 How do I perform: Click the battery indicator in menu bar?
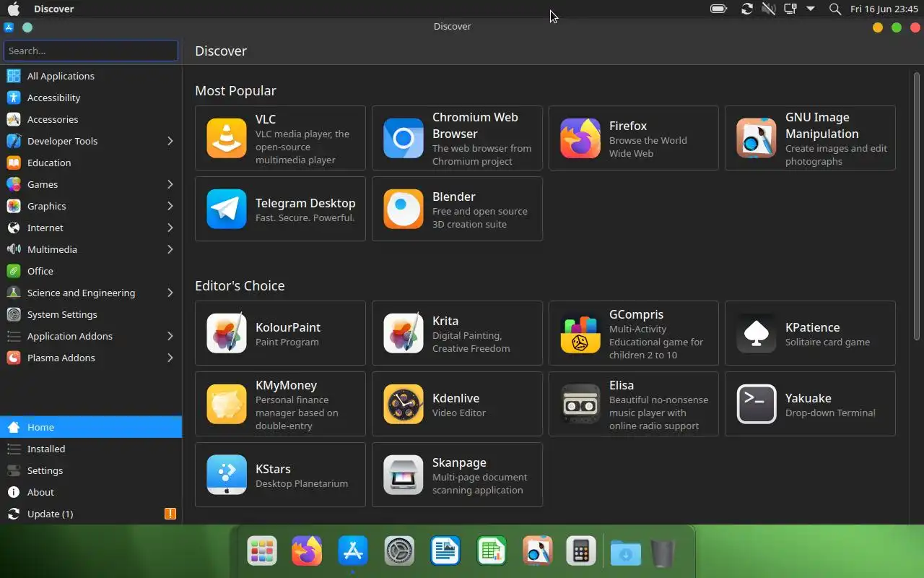point(718,9)
